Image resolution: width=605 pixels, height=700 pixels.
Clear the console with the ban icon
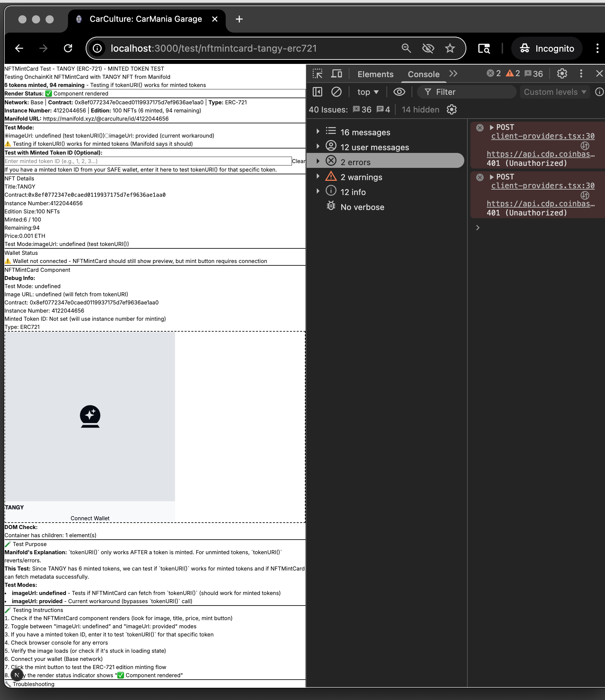[336, 92]
